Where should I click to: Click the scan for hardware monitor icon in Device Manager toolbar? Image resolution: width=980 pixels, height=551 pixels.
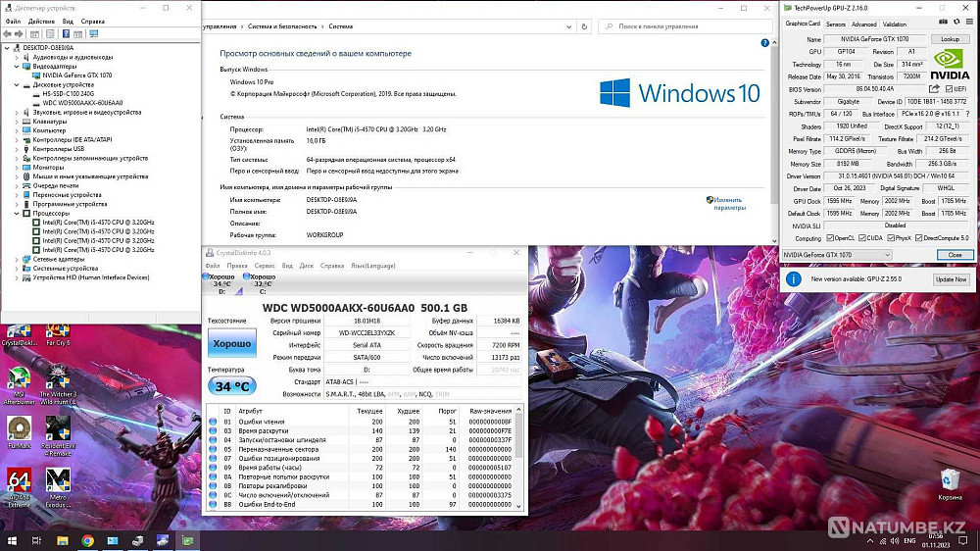94,33
